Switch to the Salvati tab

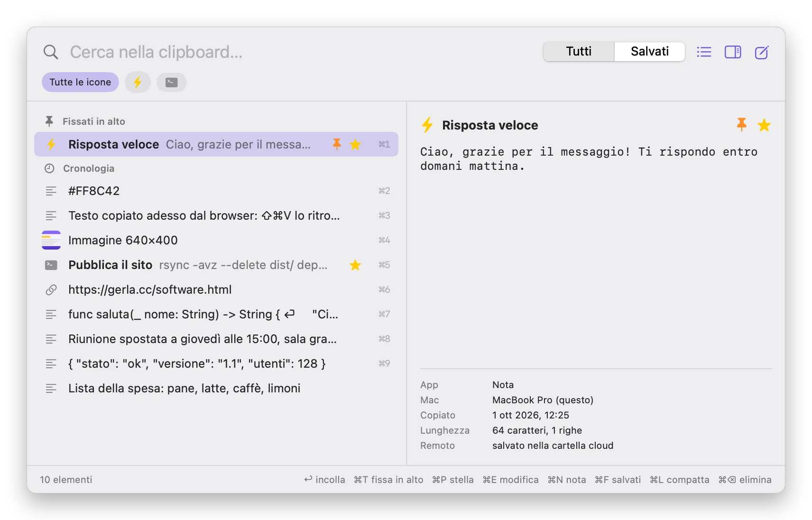(x=650, y=51)
